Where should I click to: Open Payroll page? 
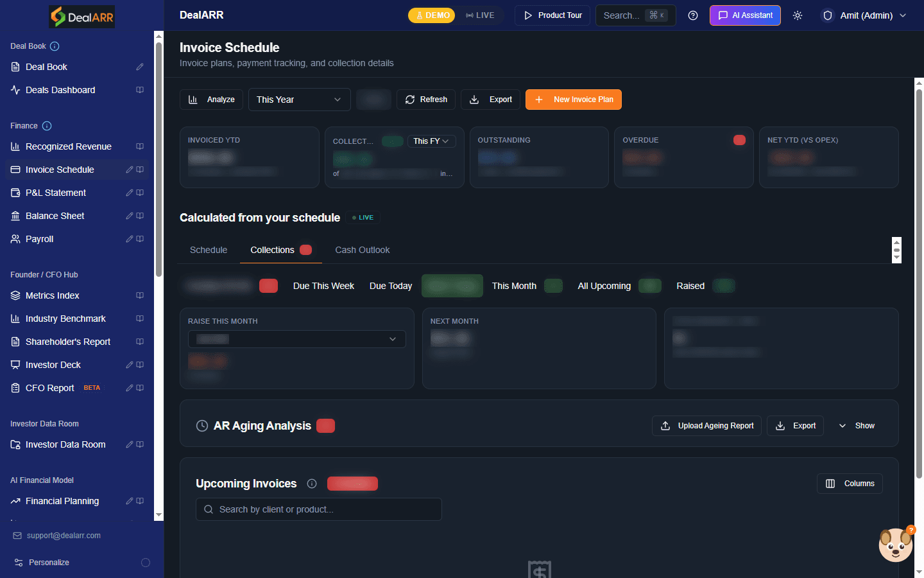(40, 239)
